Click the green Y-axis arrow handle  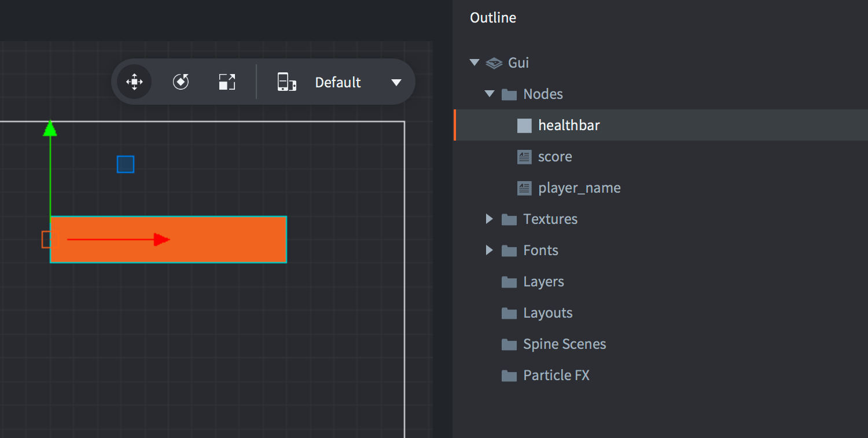(50, 128)
